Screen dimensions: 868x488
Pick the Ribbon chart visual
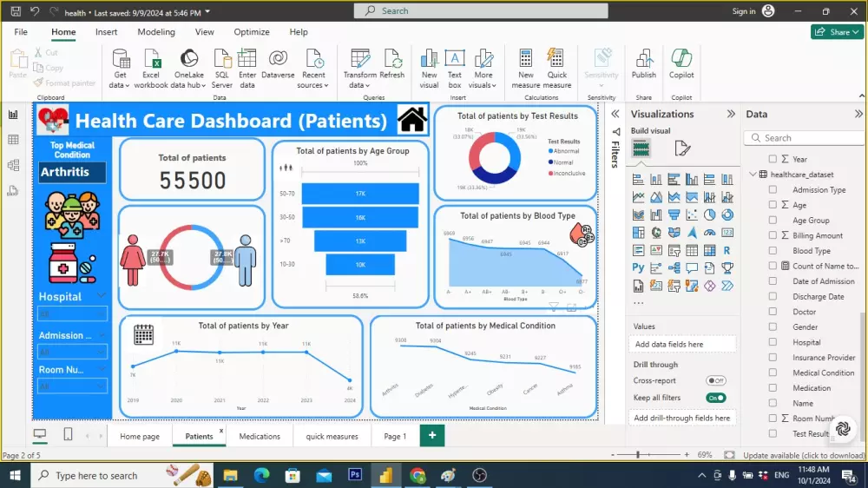pyautogui.click(x=638, y=215)
